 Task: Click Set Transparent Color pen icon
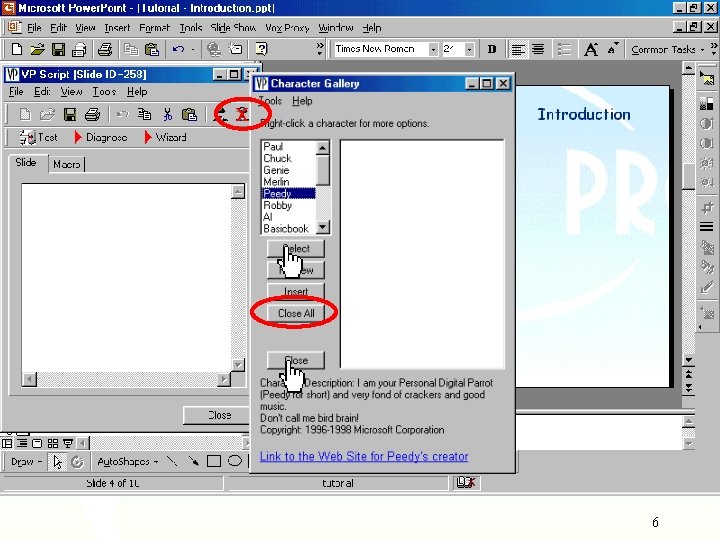point(707,288)
